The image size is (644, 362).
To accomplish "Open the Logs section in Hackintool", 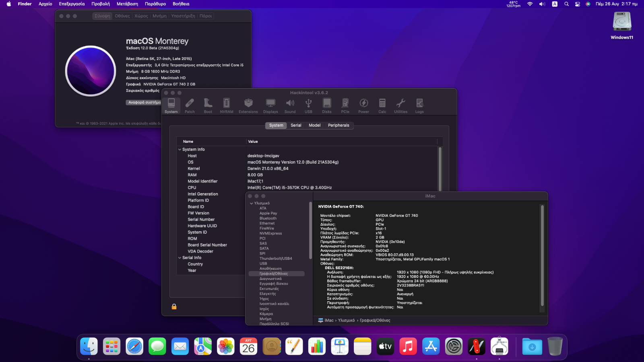I will click(x=419, y=106).
